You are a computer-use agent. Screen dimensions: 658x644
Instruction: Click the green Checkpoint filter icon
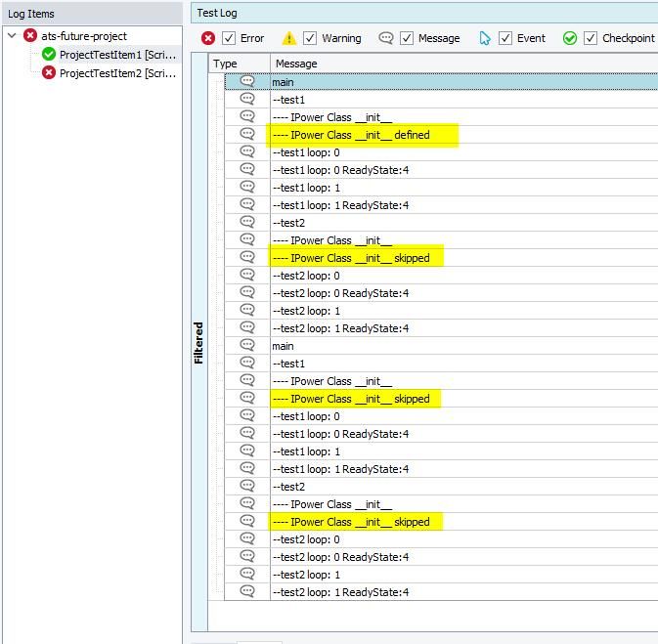pyautogui.click(x=570, y=38)
